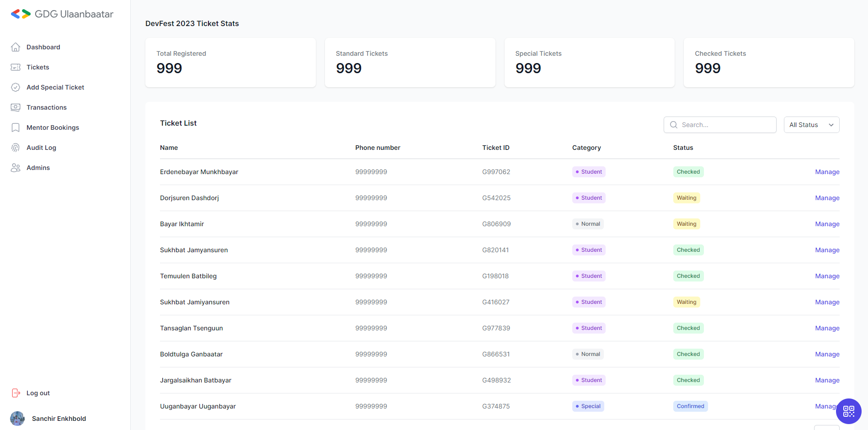868x430 pixels.
Task: Click the name Uuganbayar Uuganbayar
Action: pyautogui.click(x=198, y=406)
